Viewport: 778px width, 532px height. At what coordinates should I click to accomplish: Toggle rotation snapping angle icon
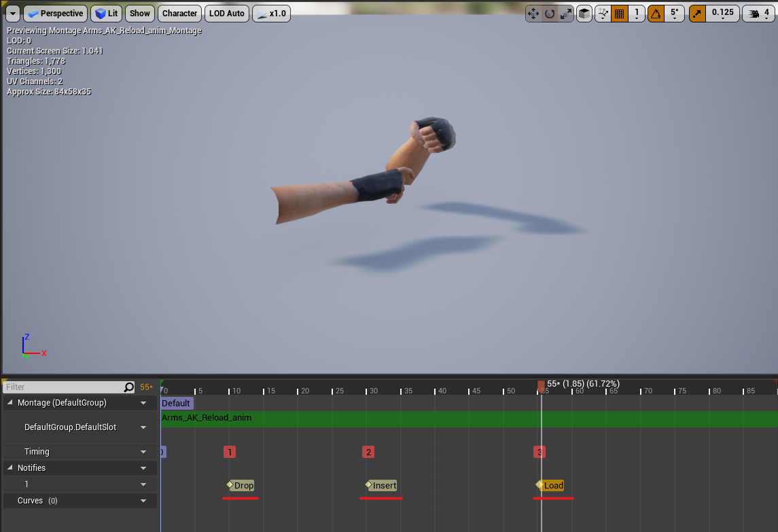coord(656,14)
